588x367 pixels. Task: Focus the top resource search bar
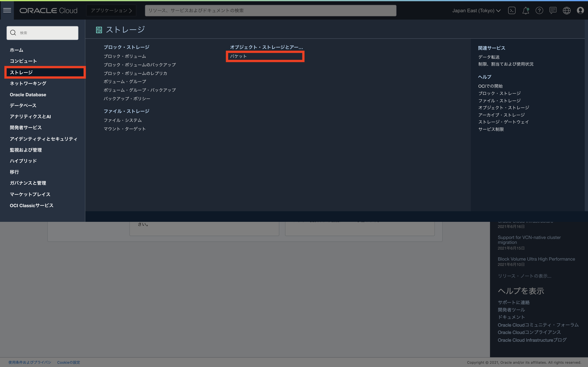pyautogui.click(x=271, y=10)
